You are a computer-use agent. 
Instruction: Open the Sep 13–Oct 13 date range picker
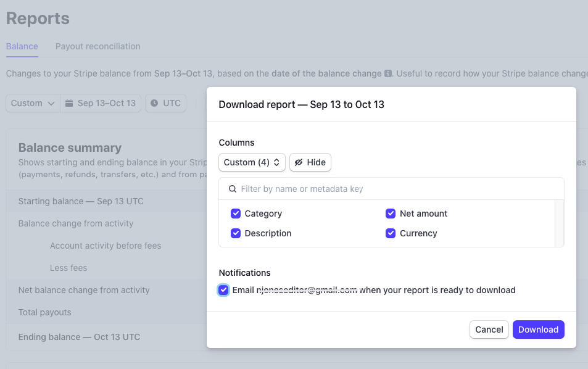coord(101,103)
